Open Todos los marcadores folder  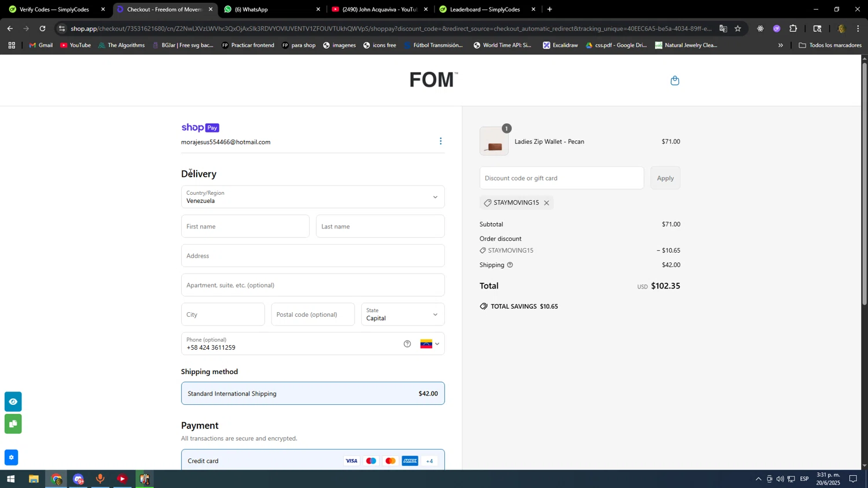tap(830, 45)
